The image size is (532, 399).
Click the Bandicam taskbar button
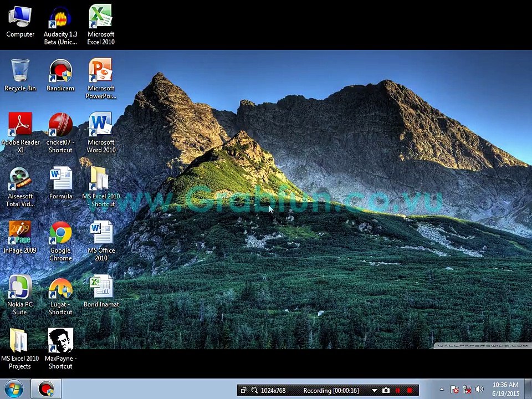[x=46, y=389]
